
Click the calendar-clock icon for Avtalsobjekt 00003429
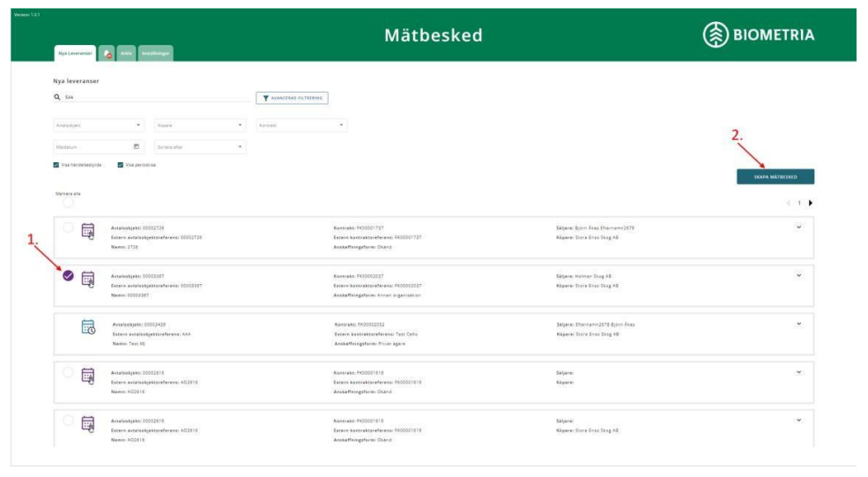88,328
